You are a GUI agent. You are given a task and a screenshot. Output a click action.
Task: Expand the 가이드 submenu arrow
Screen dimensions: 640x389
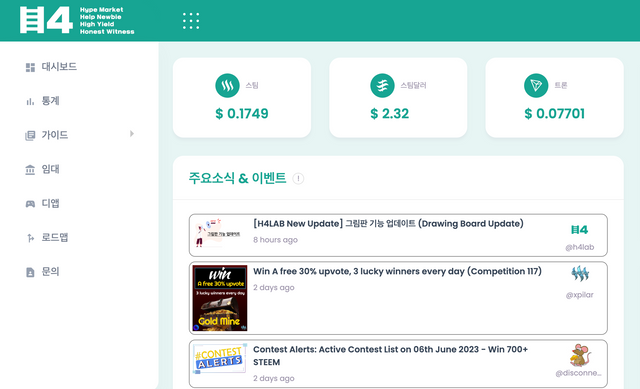(132, 134)
